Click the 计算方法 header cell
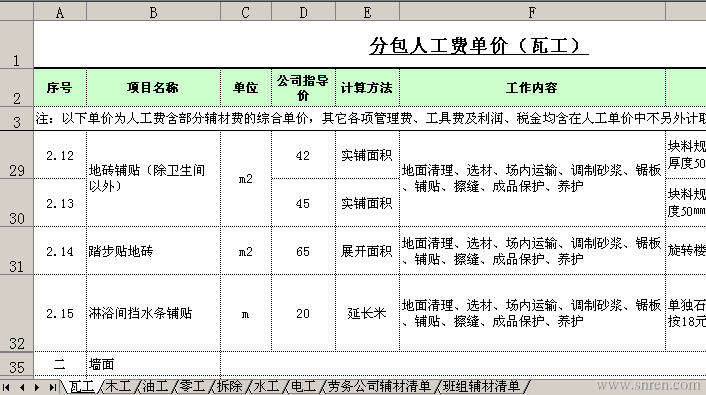 [x=367, y=88]
